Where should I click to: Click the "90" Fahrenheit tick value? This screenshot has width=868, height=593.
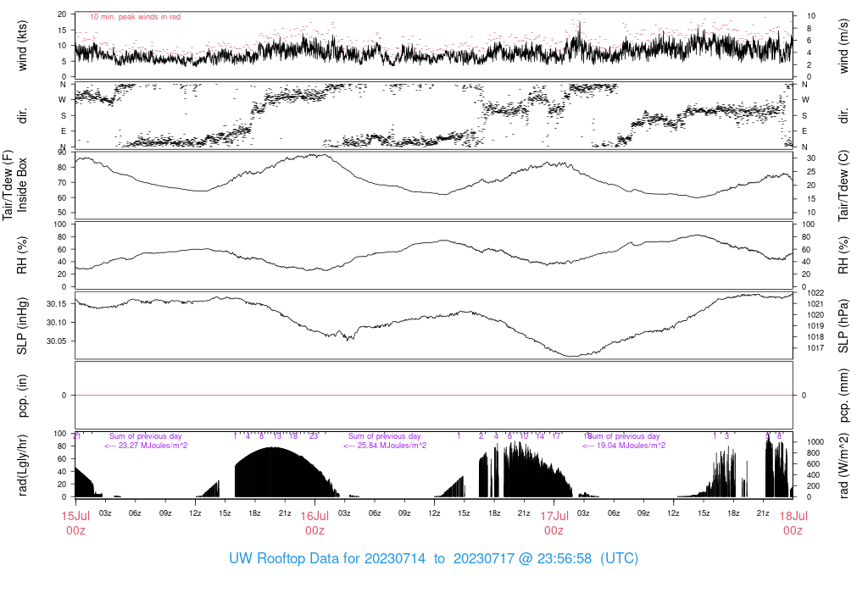pos(62,152)
